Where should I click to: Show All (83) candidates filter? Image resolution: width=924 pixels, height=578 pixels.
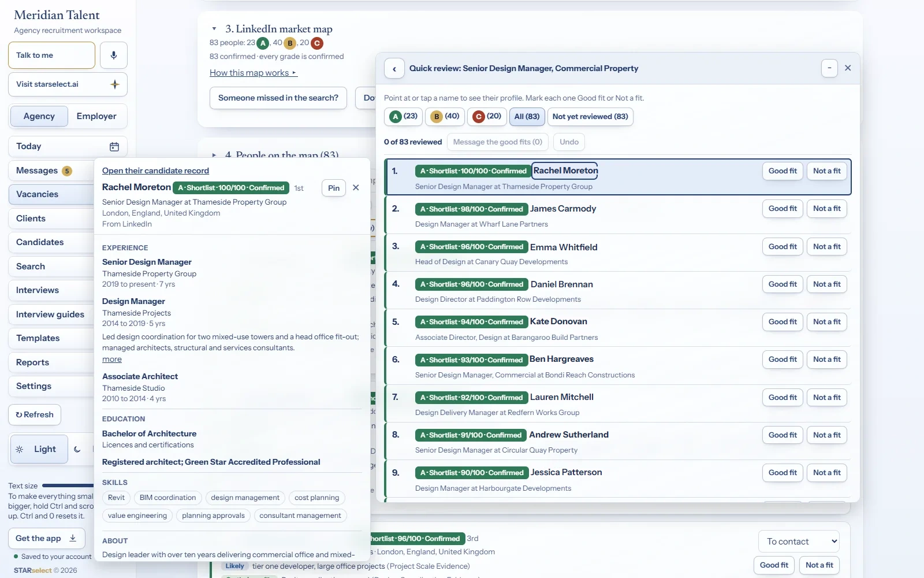coord(527,117)
